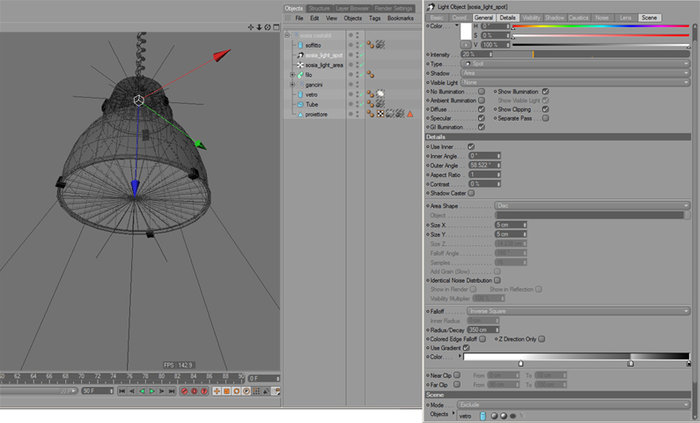Click the go to end playback button
This screenshot has width=700, height=423.
[171, 391]
